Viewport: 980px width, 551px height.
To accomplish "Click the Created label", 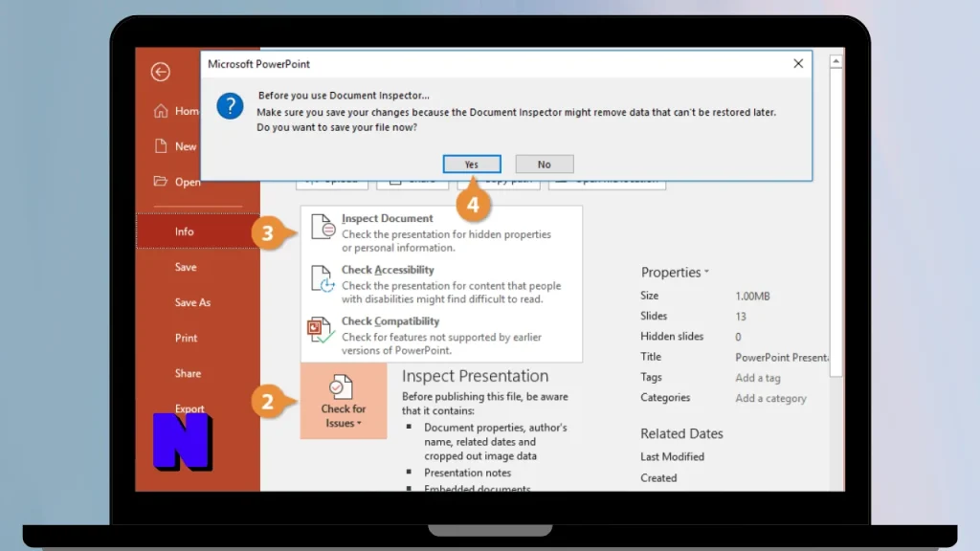I will tap(658, 478).
